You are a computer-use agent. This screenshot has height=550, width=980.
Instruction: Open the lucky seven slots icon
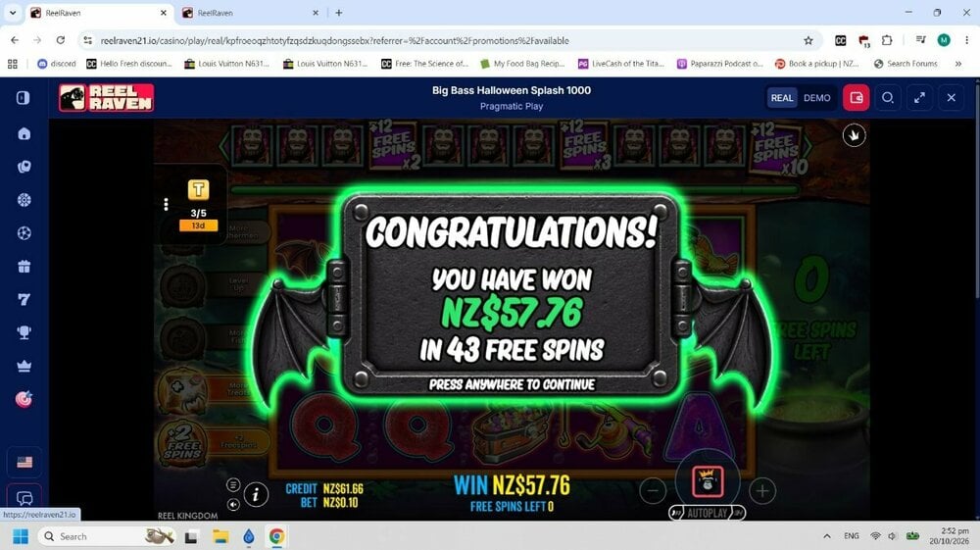(24, 300)
